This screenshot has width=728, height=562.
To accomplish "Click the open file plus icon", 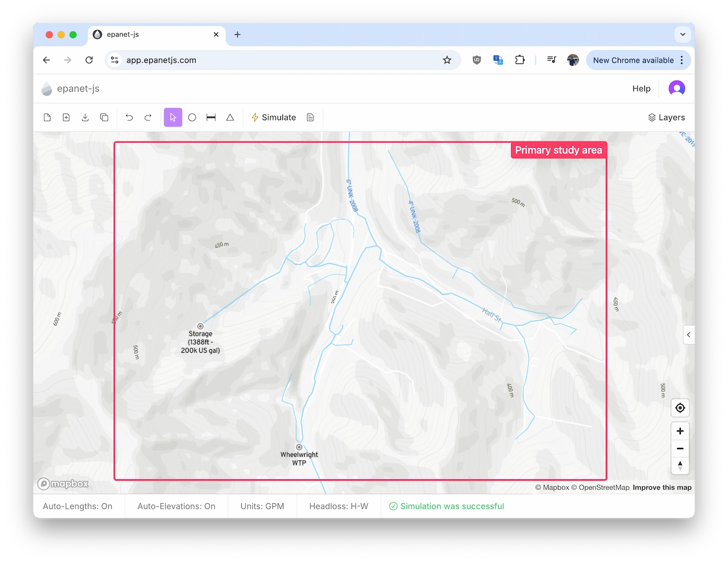I will [x=66, y=118].
